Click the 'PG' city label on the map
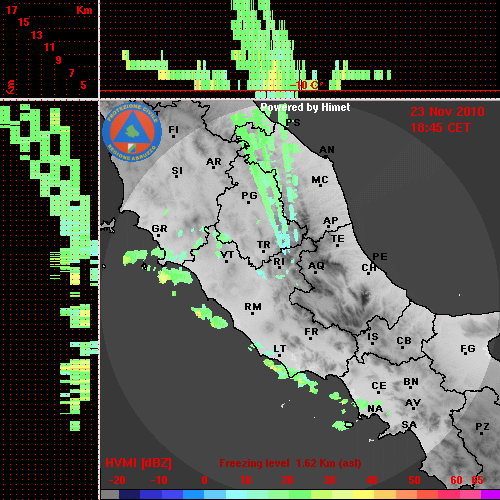The image size is (500, 500). tap(249, 195)
